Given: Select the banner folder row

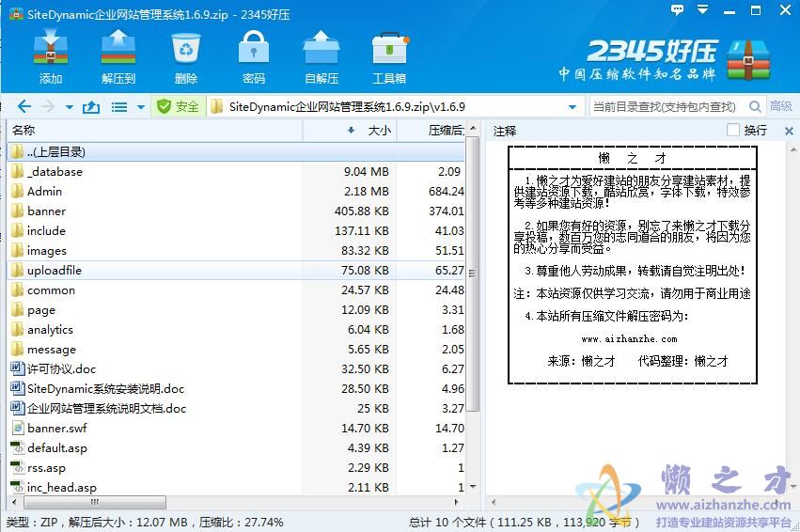Looking at the screenshot, I should (x=236, y=211).
